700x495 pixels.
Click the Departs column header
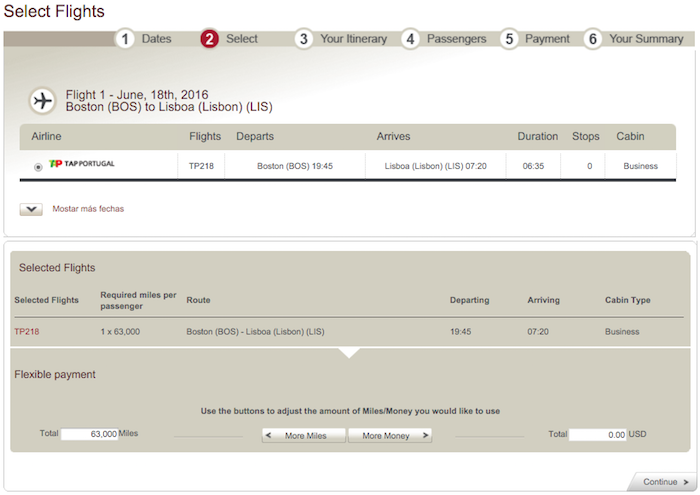[255, 137]
